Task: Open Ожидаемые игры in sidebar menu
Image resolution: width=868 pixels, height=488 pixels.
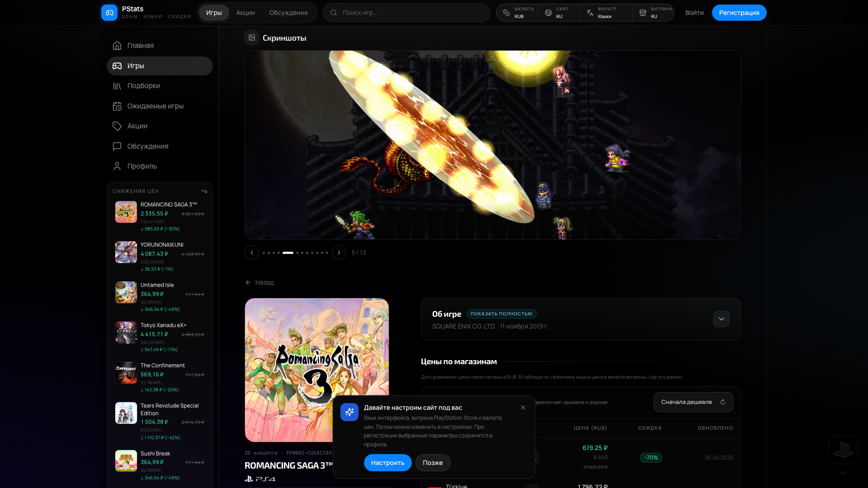Action: [160, 106]
